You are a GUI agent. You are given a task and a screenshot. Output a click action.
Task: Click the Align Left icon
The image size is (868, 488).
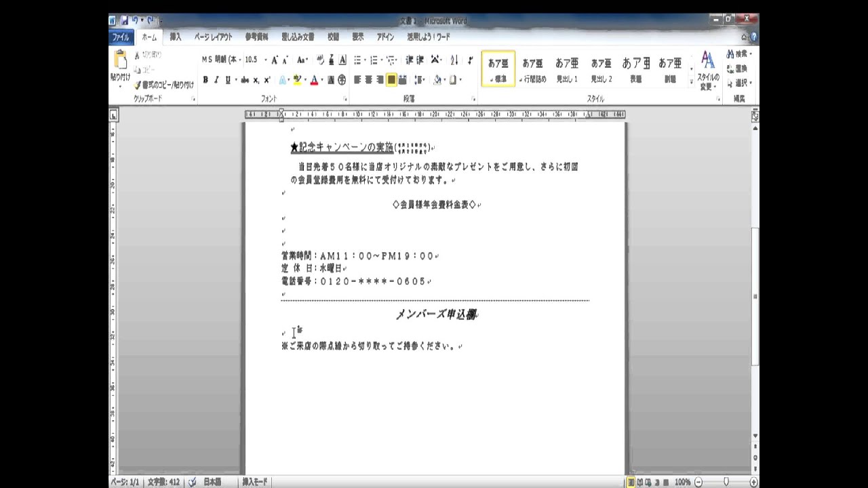[x=358, y=80]
